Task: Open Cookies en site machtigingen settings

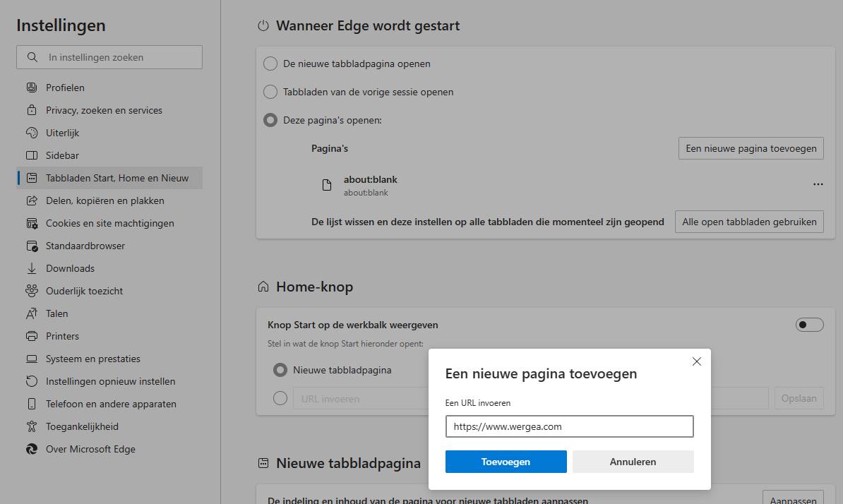Action: (109, 223)
